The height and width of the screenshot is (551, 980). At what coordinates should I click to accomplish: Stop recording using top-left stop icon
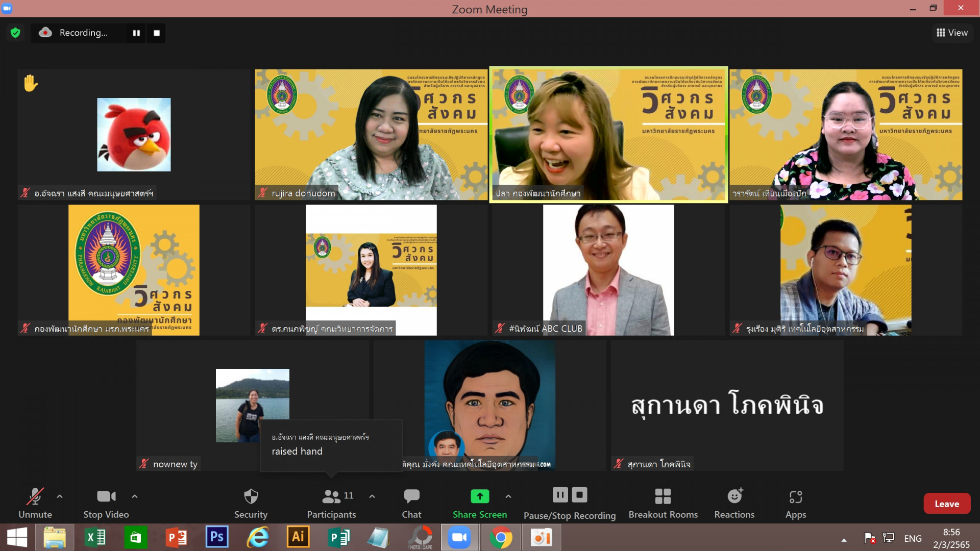click(x=157, y=33)
